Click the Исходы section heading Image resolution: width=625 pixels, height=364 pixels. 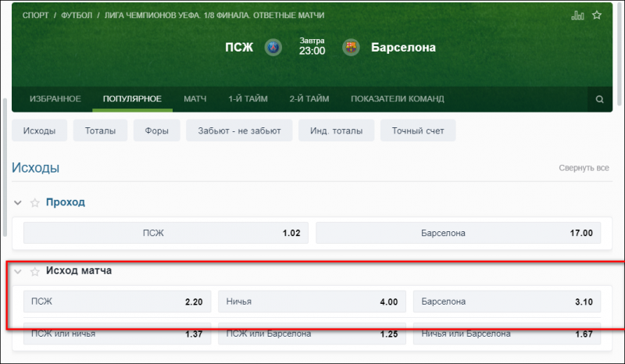35,168
